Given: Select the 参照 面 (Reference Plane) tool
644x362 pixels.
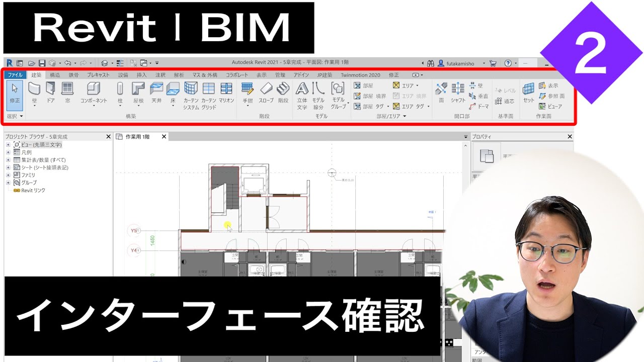Looking at the screenshot, I should coord(551,96).
